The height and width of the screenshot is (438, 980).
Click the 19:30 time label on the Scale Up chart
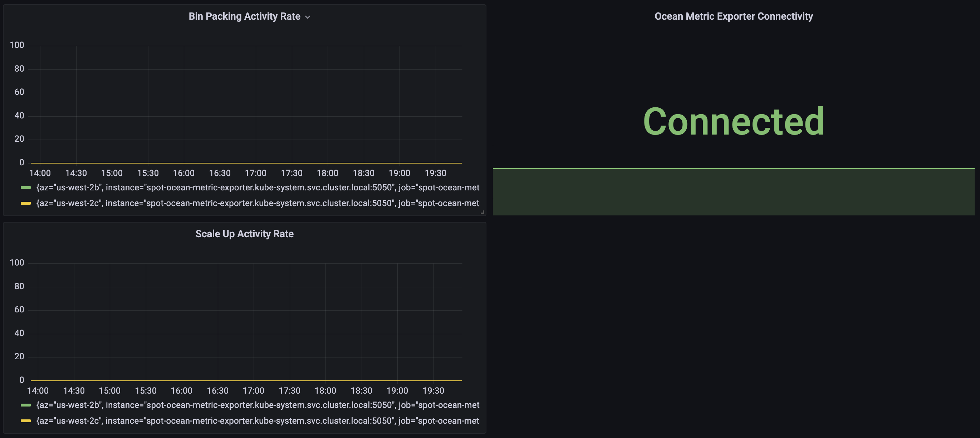pyautogui.click(x=433, y=391)
